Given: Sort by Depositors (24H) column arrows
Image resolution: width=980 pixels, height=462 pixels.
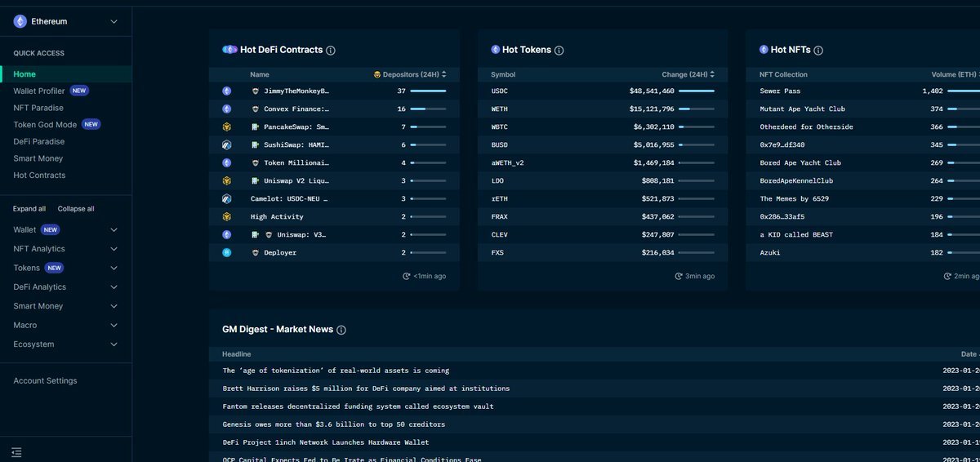Looking at the screenshot, I should point(443,74).
